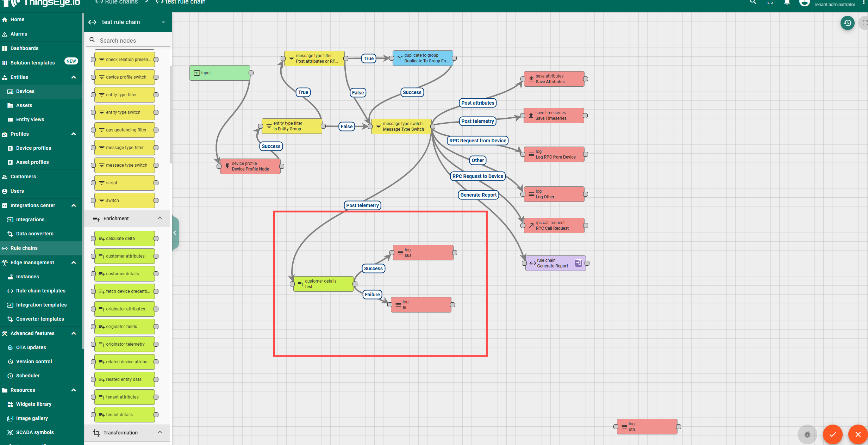Click the top bar search icon
The image size is (868, 445).
tap(753, 2)
